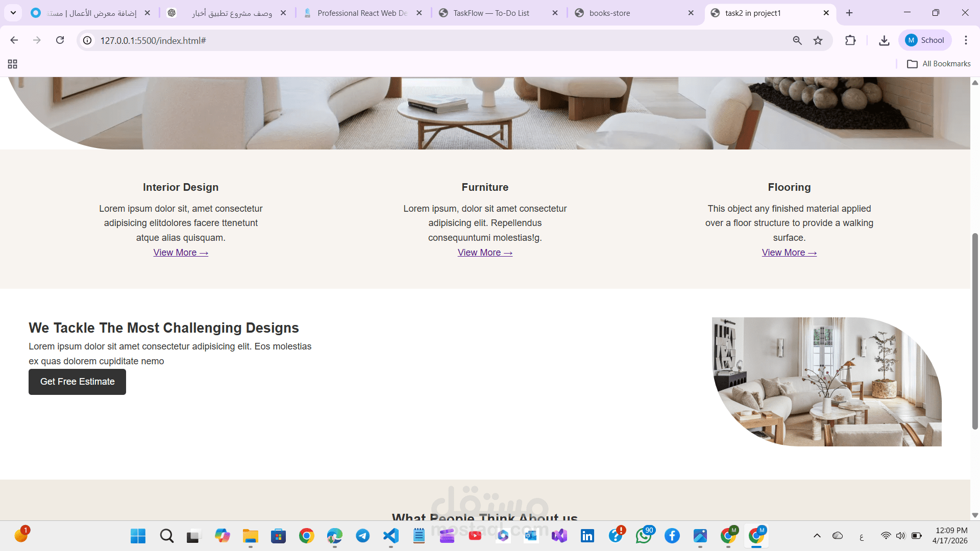View site information icon

click(87, 40)
